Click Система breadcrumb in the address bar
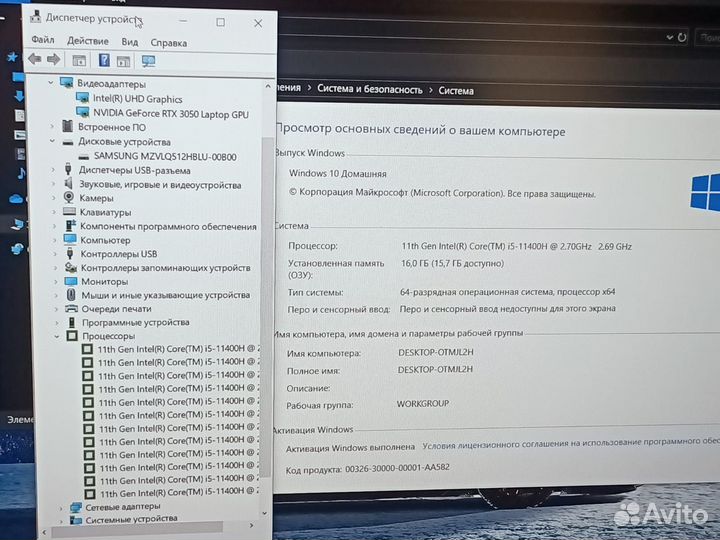Image resolution: width=720 pixels, height=540 pixels. pyautogui.click(x=456, y=90)
